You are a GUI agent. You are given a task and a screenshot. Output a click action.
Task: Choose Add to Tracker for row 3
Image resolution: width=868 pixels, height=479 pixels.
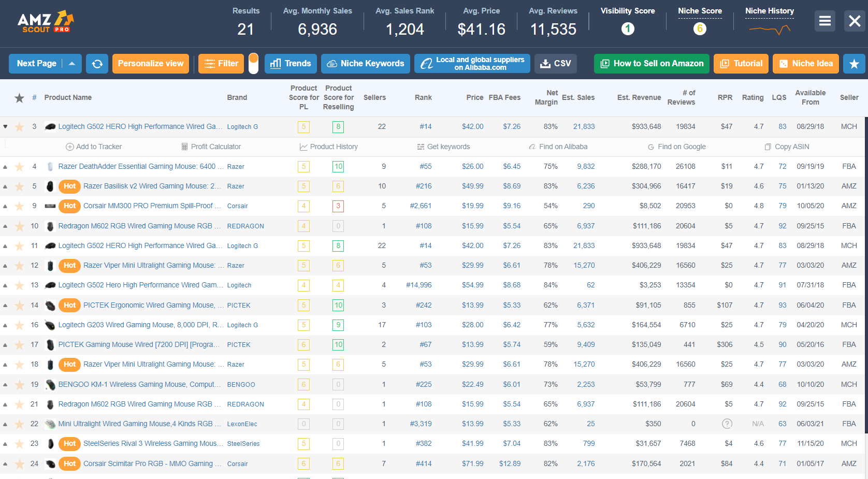[x=94, y=147]
